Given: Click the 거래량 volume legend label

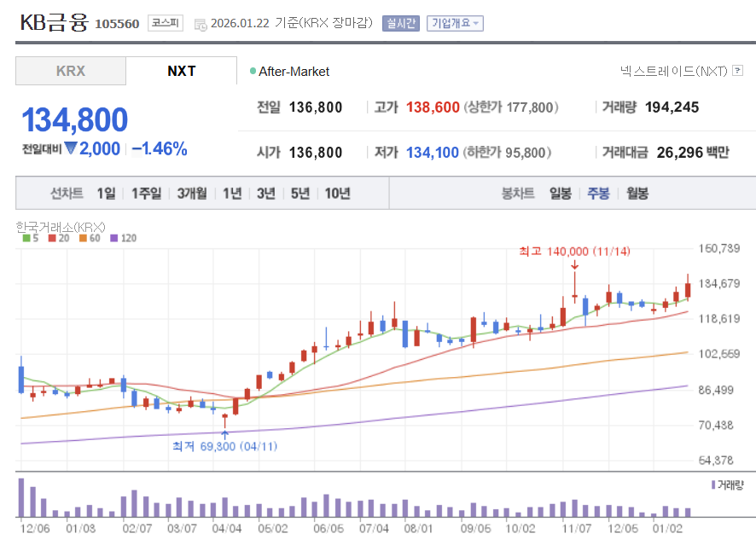Looking at the screenshot, I should coord(730,485).
